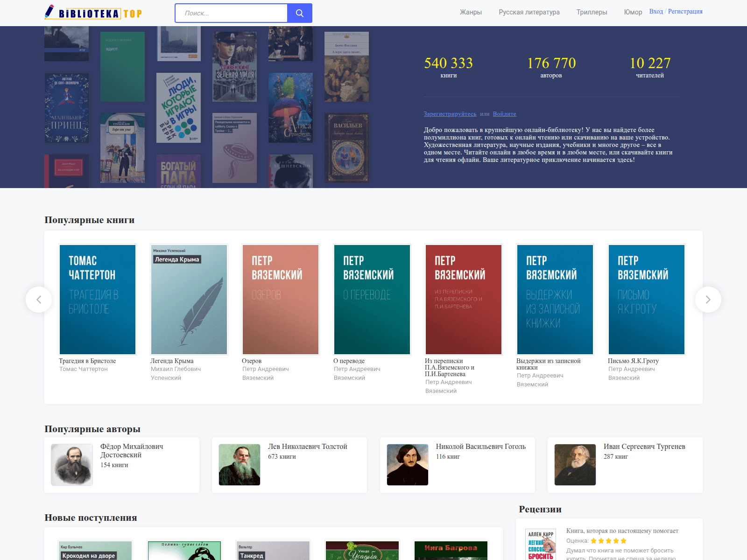Click the Легенда Крыма title link
This screenshot has height=560, width=747.
pos(172,361)
